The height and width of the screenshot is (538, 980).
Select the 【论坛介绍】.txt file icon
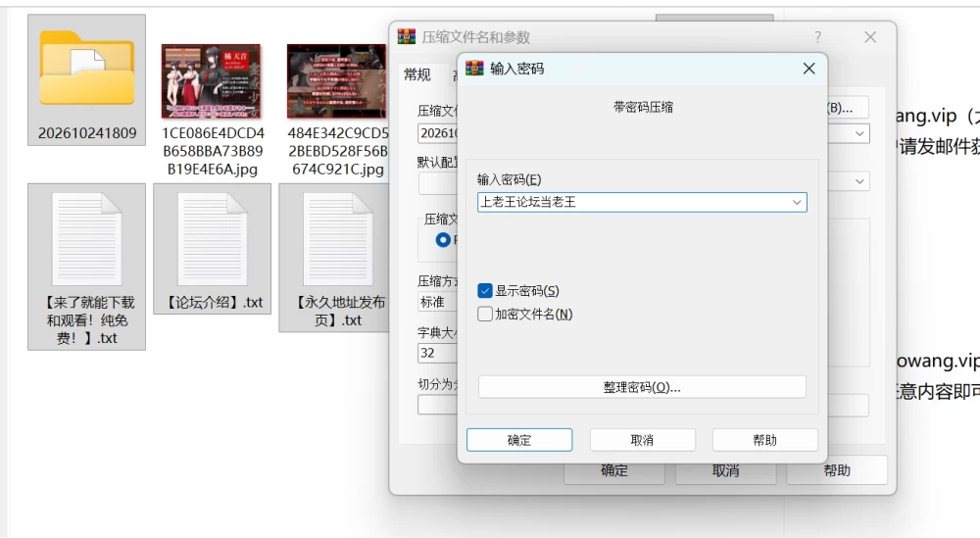point(212,239)
